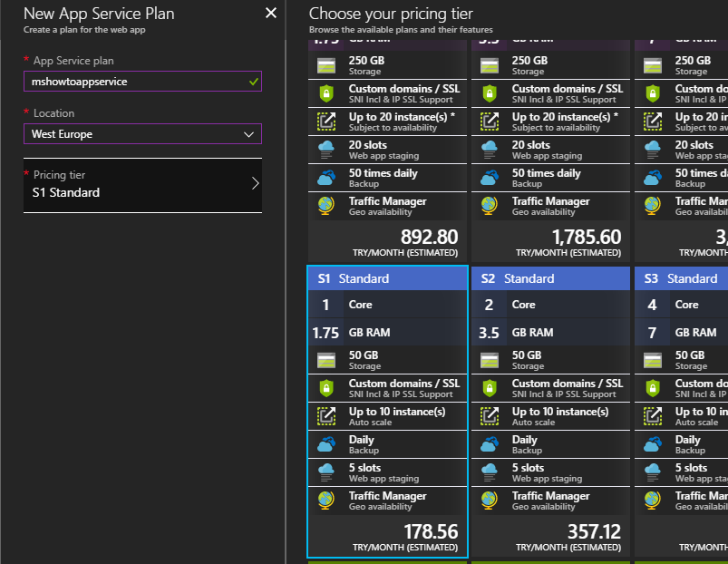
Task: Click SSL shield icon in 1,785.60 plan card
Action: coord(490,93)
